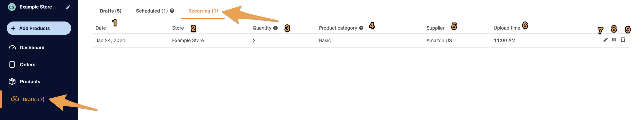Viewport: 644px width, 120px height.
Task: Click the Product category help icon
Action: coord(361,28)
